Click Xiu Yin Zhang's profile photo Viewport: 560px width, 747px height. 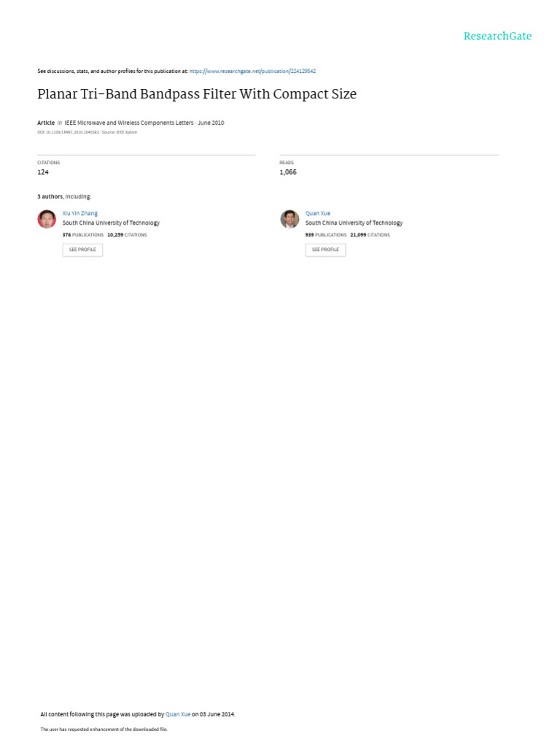coord(47,219)
